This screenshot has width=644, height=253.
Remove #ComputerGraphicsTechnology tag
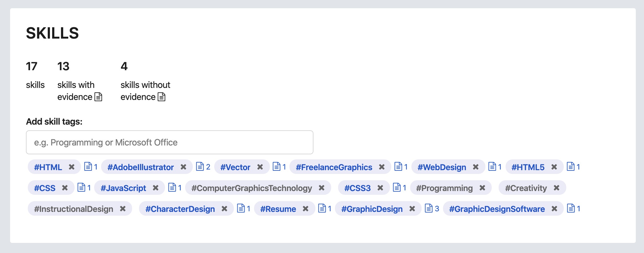[x=322, y=188]
